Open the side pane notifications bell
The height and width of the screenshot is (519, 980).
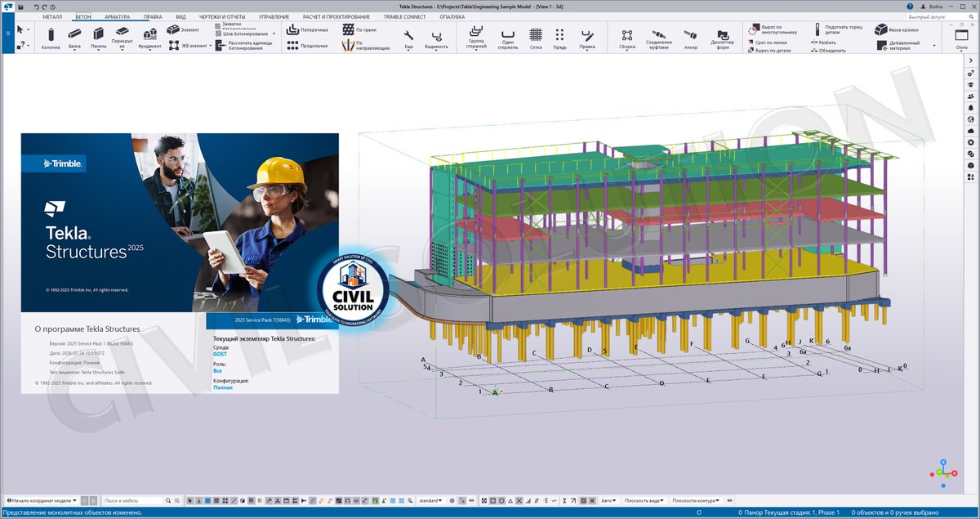coord(971,107)
